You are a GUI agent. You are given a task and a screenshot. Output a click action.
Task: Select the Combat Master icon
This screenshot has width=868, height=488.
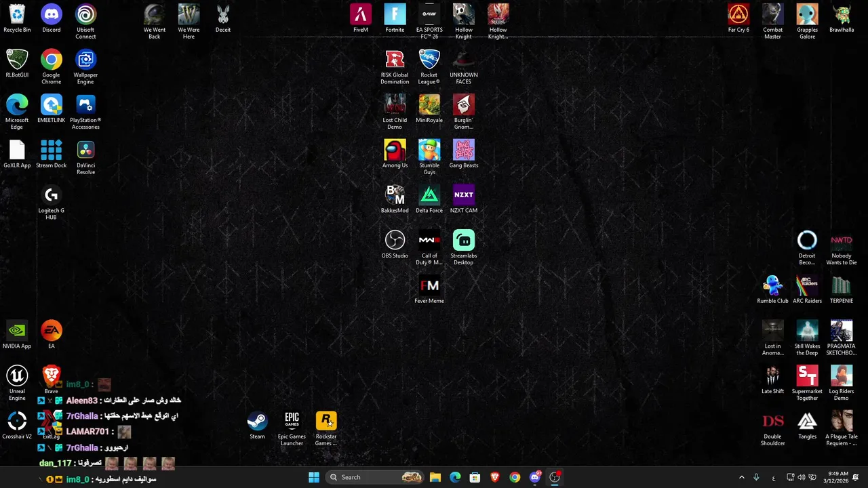(x=773, y=22)
